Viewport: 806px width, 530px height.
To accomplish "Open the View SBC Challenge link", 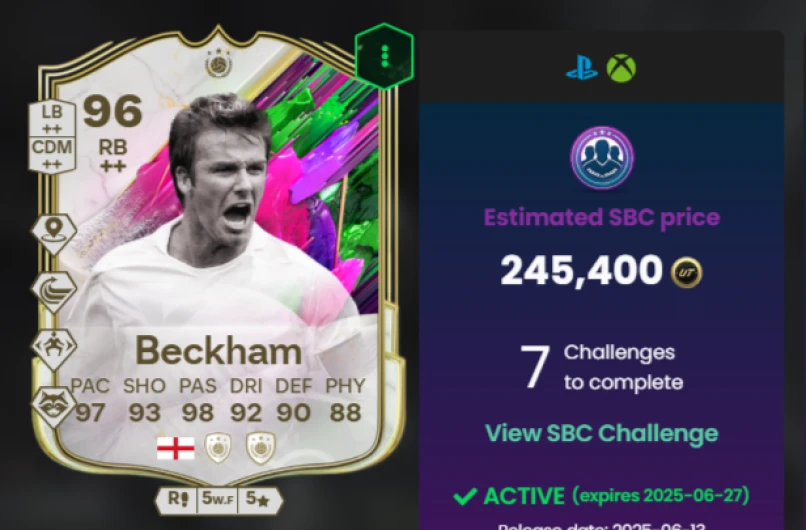I will (601, 433).
